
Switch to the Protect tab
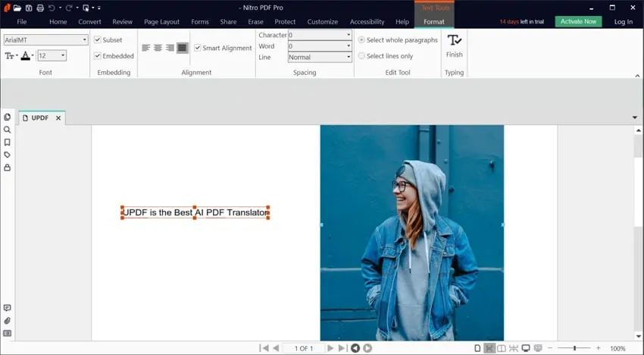(x=285, y=22)
